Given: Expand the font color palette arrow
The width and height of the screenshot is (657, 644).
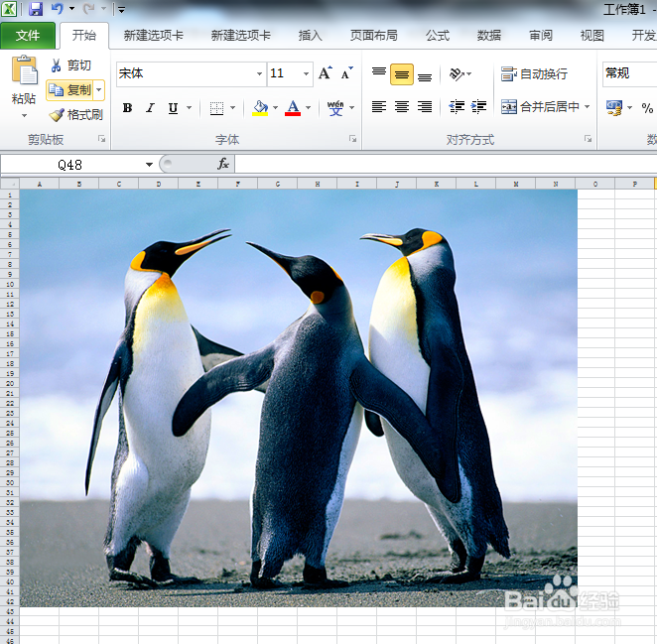Looking at the screenshot, I should 308,108.
